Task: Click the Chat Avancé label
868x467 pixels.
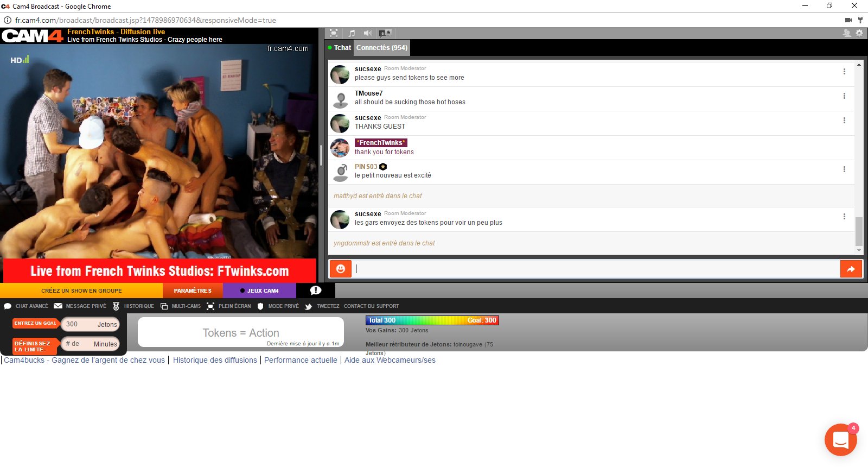Action: pyautogui.click(x=32, y=306)
